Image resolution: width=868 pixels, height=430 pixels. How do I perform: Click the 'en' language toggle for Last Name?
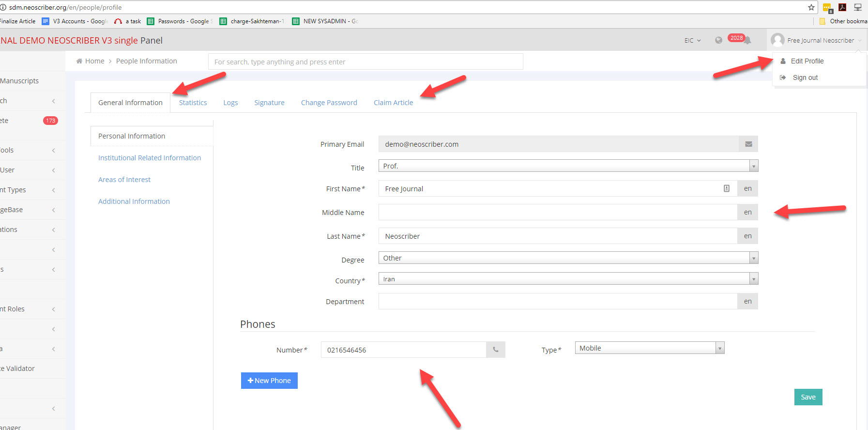click(748, 236)
